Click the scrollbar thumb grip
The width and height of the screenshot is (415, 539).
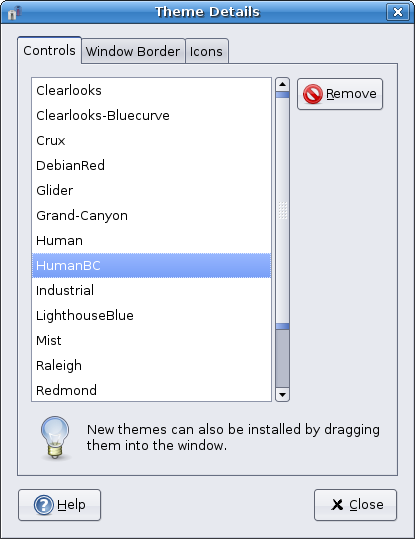[282, 210]
